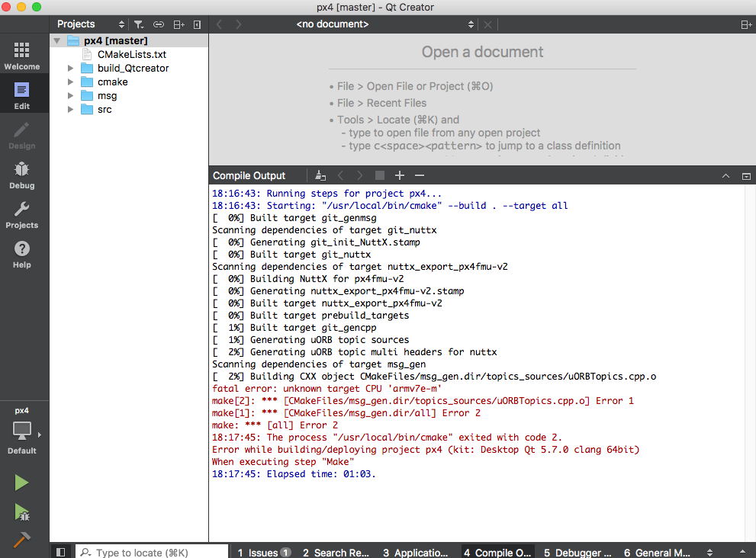Open the output pane list chooser arrows
The image size is (756, 558).
[709, 552]
